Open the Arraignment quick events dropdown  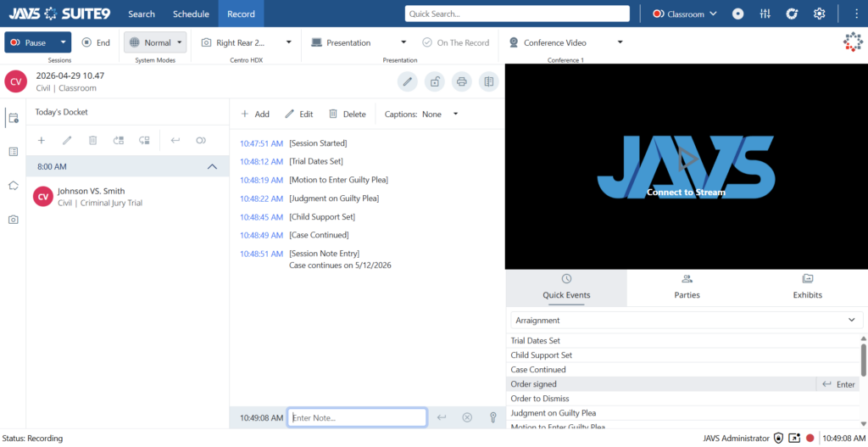point(685,320)
